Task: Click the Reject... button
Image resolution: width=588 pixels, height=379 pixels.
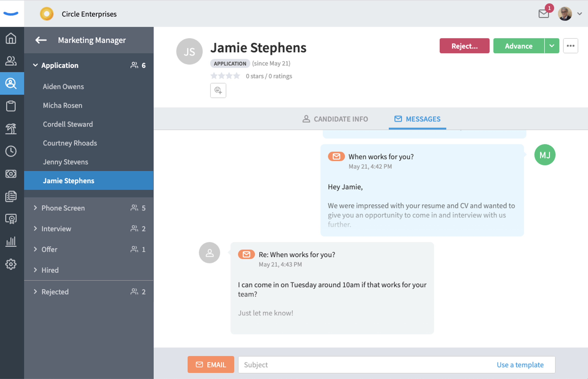Action: [x=464, y=46]
